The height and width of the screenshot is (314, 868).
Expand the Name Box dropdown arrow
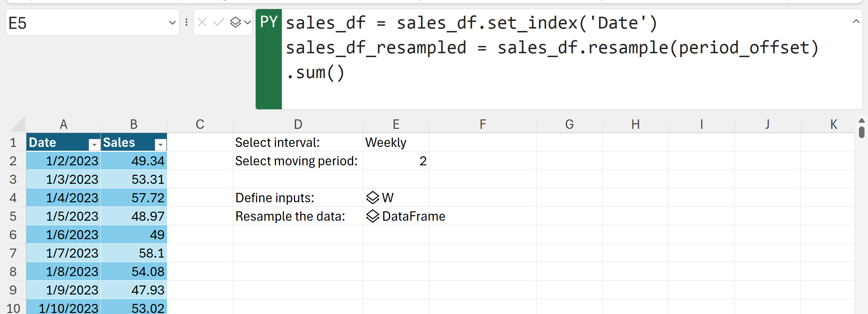(x=172, y=23)
